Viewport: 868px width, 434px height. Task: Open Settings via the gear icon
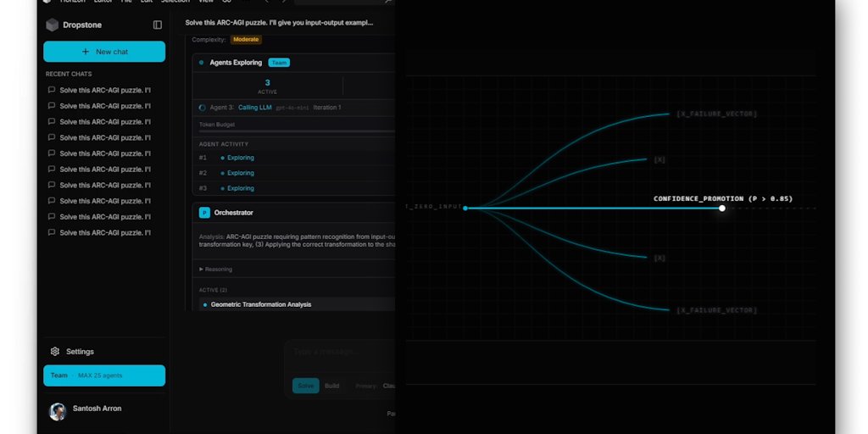55,352
